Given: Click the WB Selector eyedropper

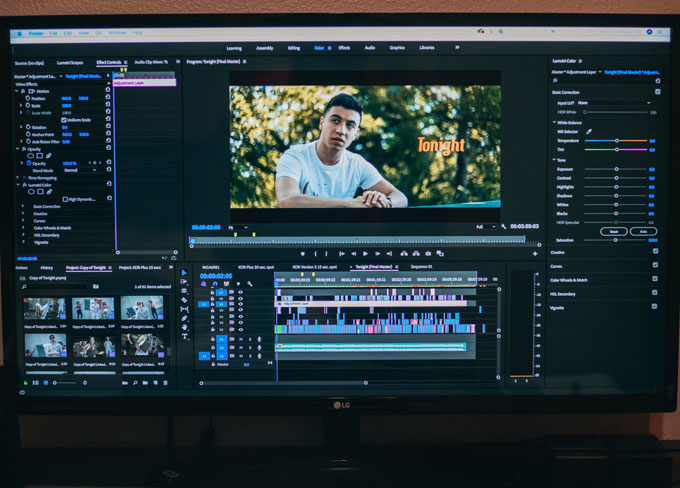Looking at the screenshot, I should click(589, 131).
